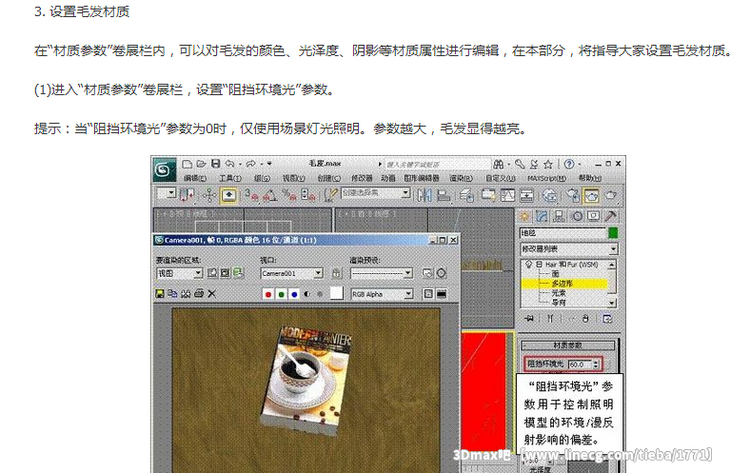Click the white color swatch in render window
The width and height of the screenshot is (750, 473).
336,293
